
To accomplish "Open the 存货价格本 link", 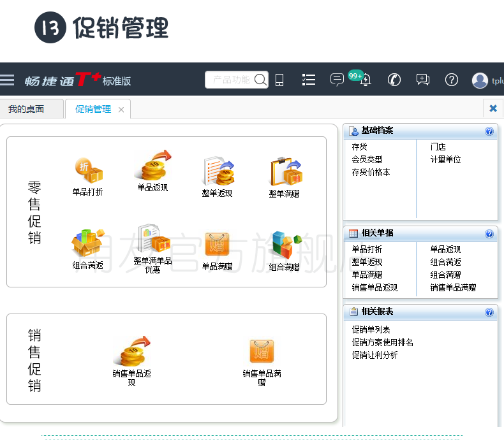I will point(371,172).
